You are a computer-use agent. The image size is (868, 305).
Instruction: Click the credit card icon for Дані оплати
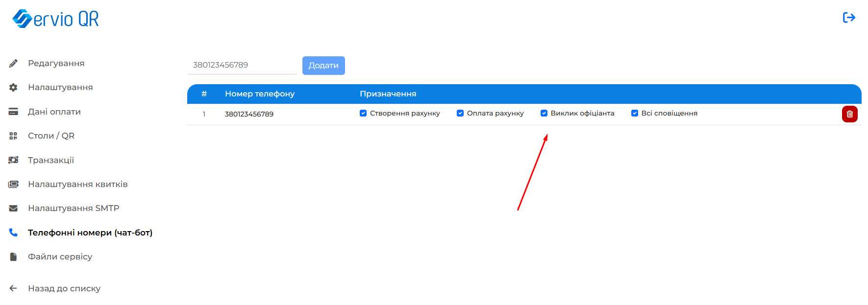pos(13,112)
